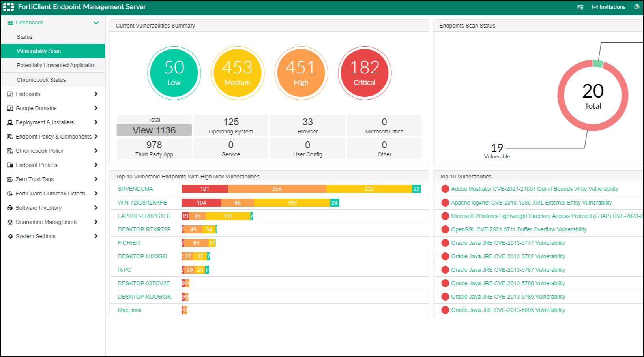Open the SRVENDUMA endpoint link
The width and height of the screenshot is (644, 357).
click(x=135, y=189)
